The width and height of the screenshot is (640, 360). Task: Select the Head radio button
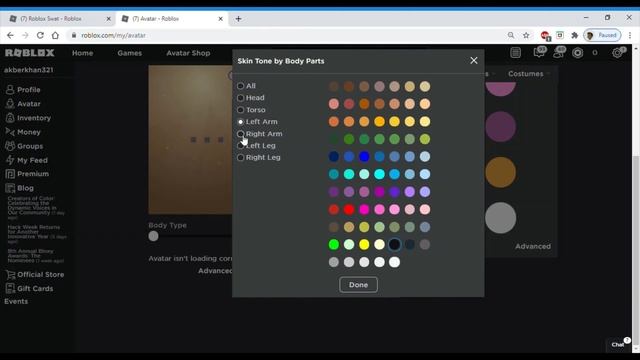(240, 98)
